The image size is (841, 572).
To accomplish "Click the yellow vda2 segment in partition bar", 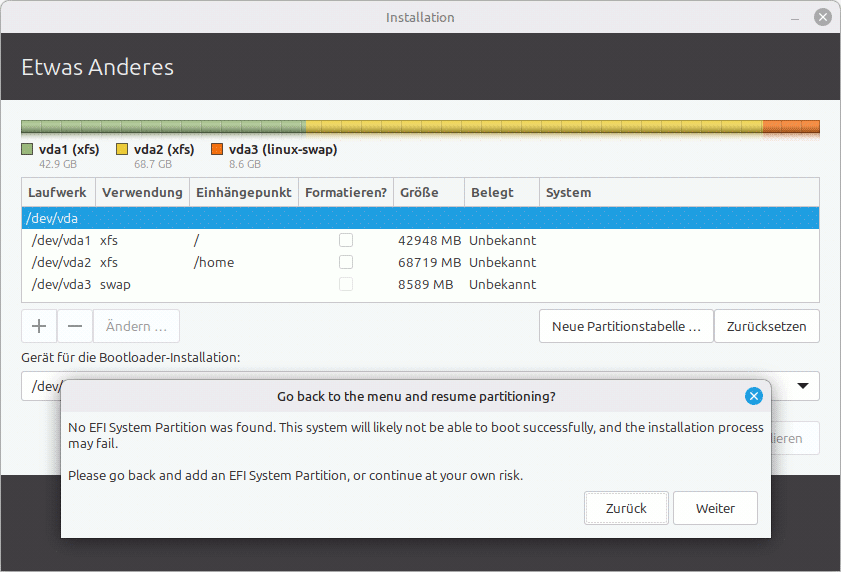I will pyautogui.click(x=534, y=127).
